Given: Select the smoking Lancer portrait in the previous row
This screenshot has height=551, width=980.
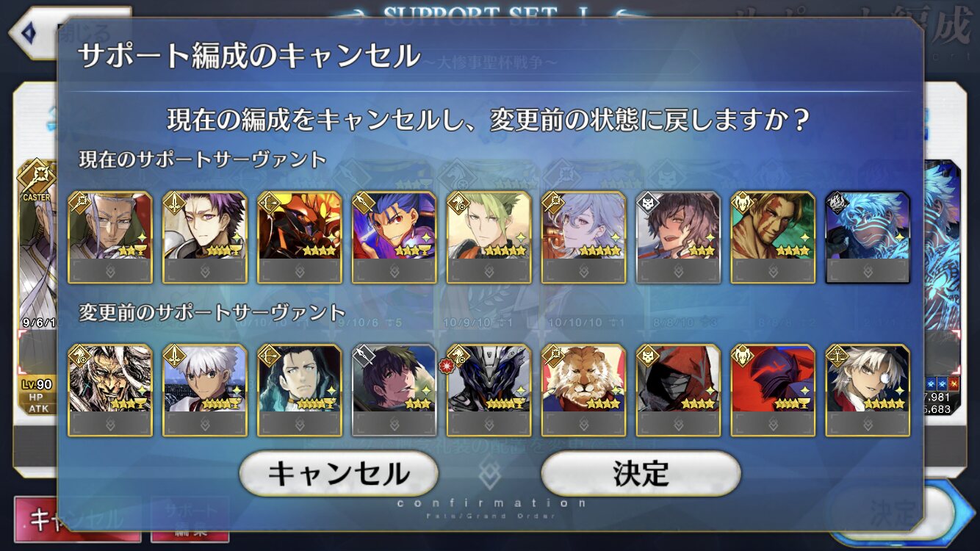Looking at the screenshot, I should click(x=394, y=391).
